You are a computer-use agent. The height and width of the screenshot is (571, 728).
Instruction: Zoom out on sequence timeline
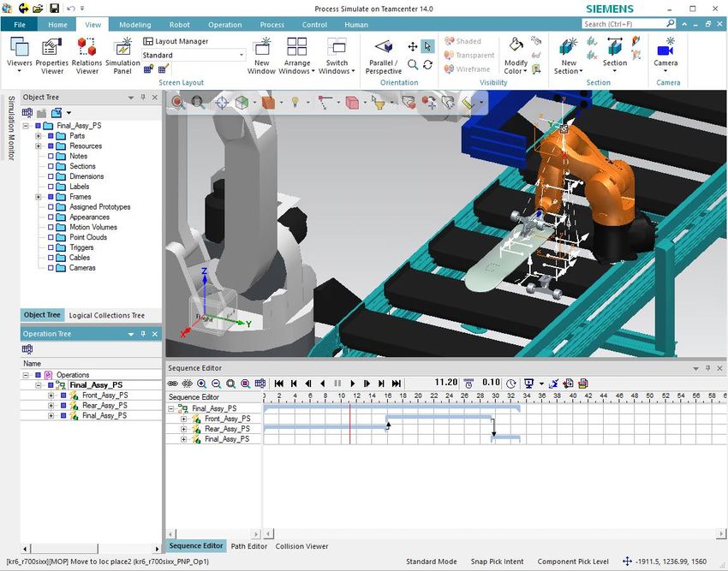tap(217, 384)
